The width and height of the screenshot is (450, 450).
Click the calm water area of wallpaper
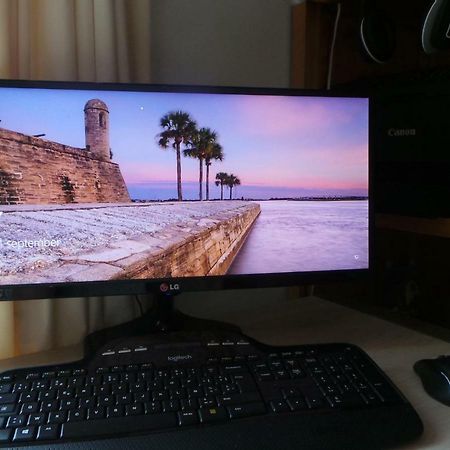(308, 233)
